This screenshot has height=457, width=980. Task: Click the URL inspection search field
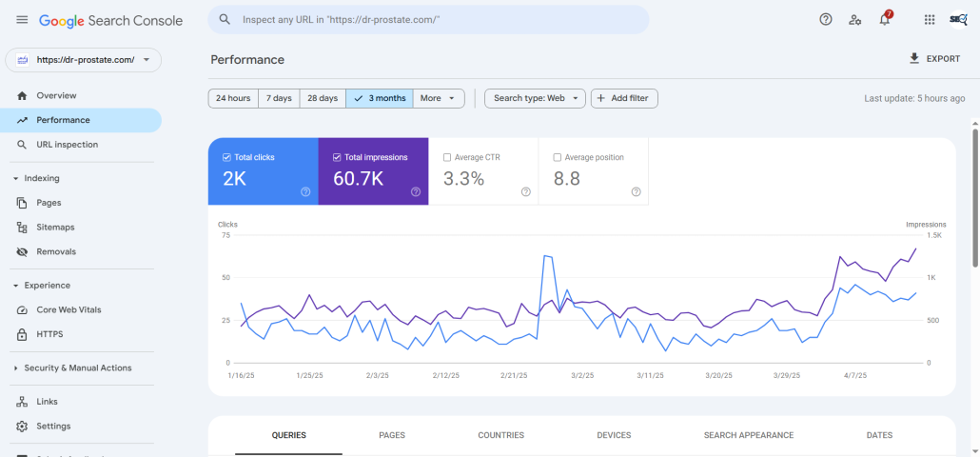coord(428,19)
